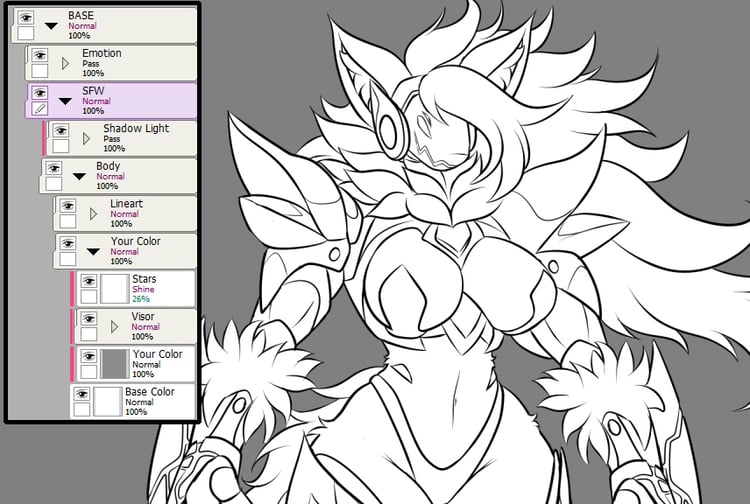This screenshot has height=504, width=750.
Task: Collapse the Your Color folder arrow
Action: tap(93, 252)
